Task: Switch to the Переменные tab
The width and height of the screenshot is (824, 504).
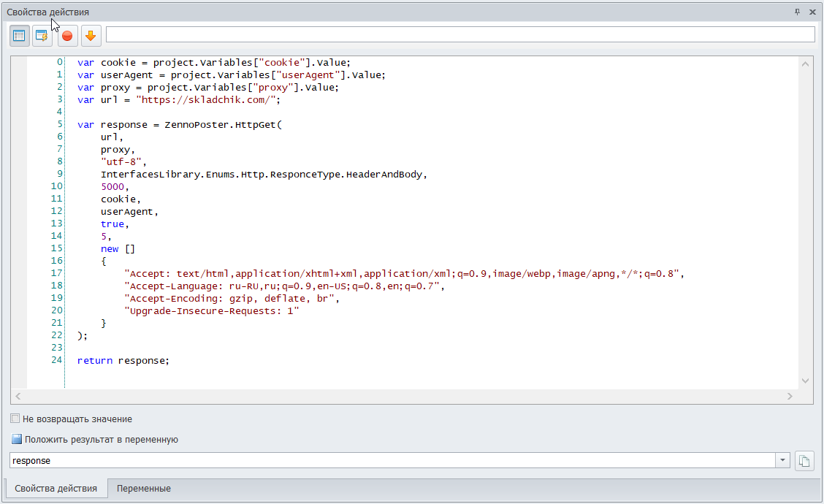Action: coord(143,488)
